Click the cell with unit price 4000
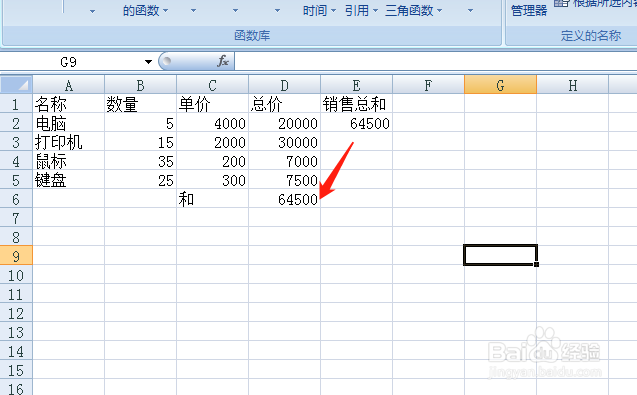 tap(212, 123)
